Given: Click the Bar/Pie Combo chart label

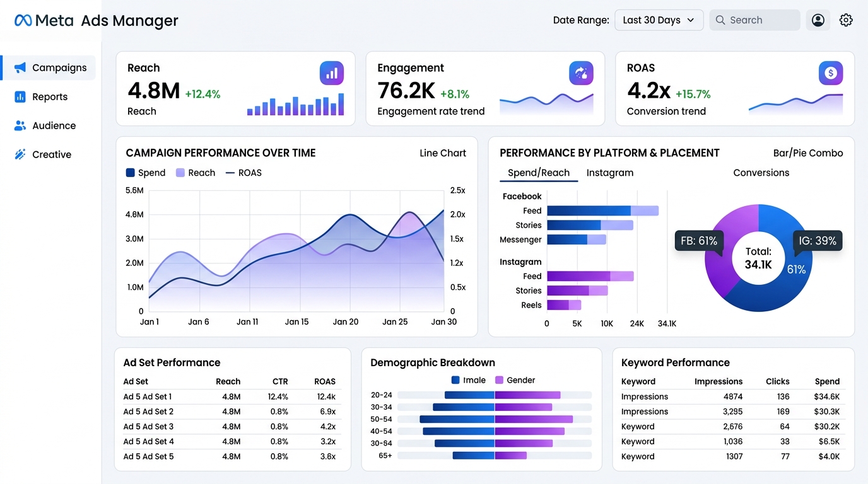Looking at the screenshot, I should click(x=808, y=153).
